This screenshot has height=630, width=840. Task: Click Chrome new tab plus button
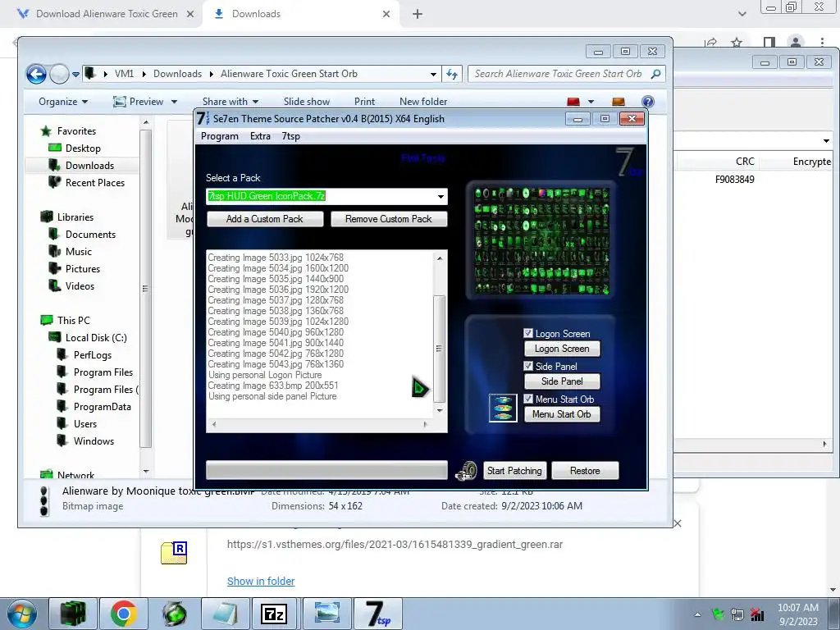(x=418, y=14)
